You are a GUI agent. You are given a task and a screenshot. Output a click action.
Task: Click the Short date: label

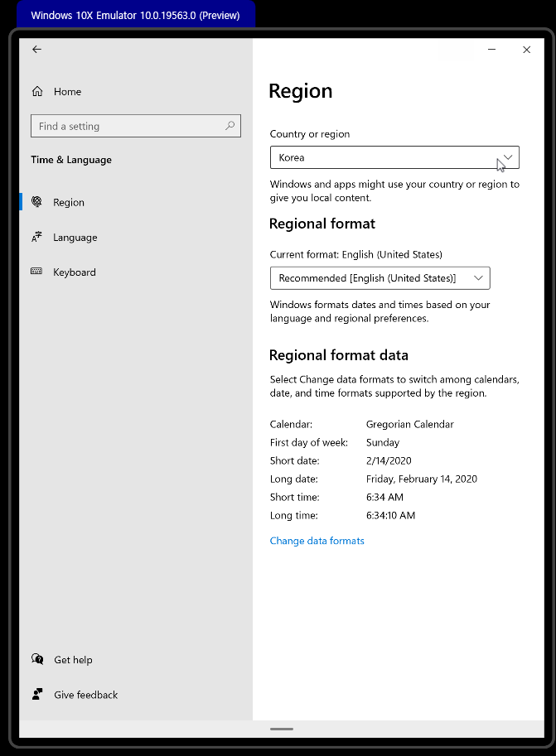click(x=294, y=460)
